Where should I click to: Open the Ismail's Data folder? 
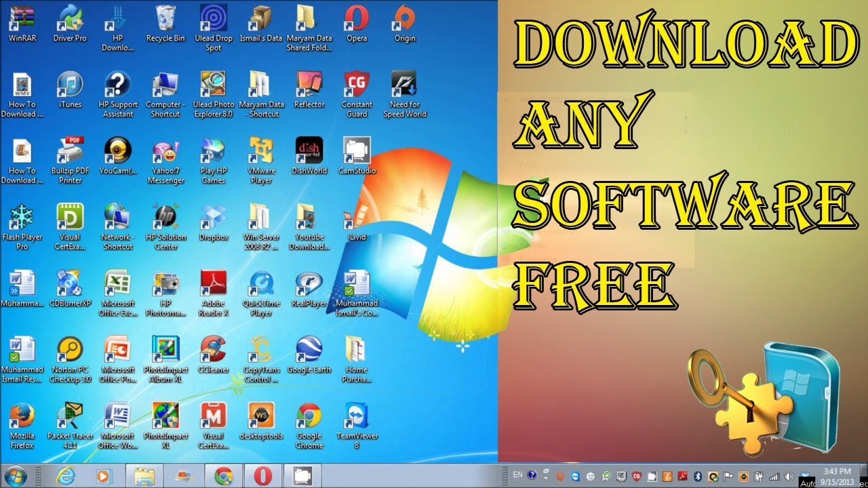pos(261,24)
